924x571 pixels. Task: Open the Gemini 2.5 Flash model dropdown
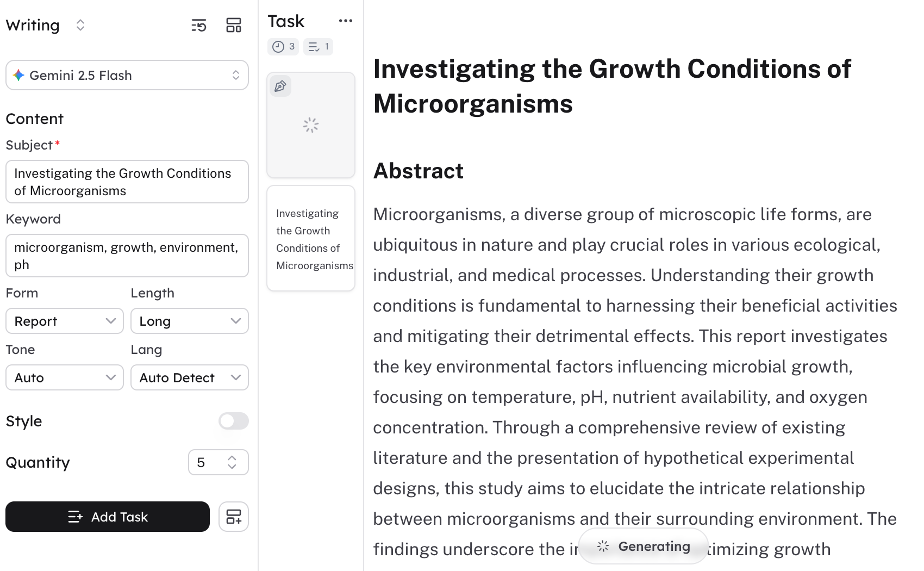tap(127, 76)
